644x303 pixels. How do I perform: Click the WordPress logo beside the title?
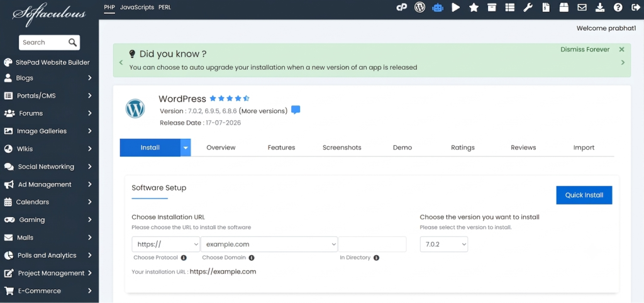click(135, 109)
